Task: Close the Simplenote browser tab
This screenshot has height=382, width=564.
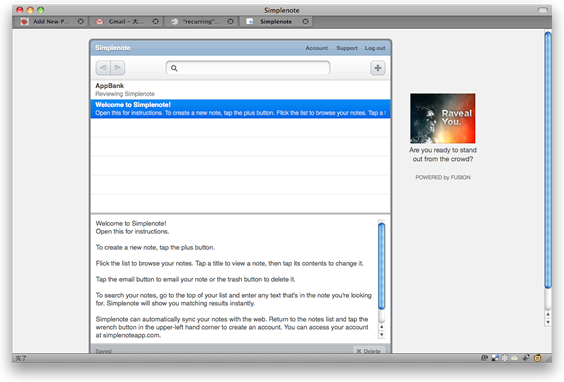Action: pyautogui.click(x=305, y=22)
